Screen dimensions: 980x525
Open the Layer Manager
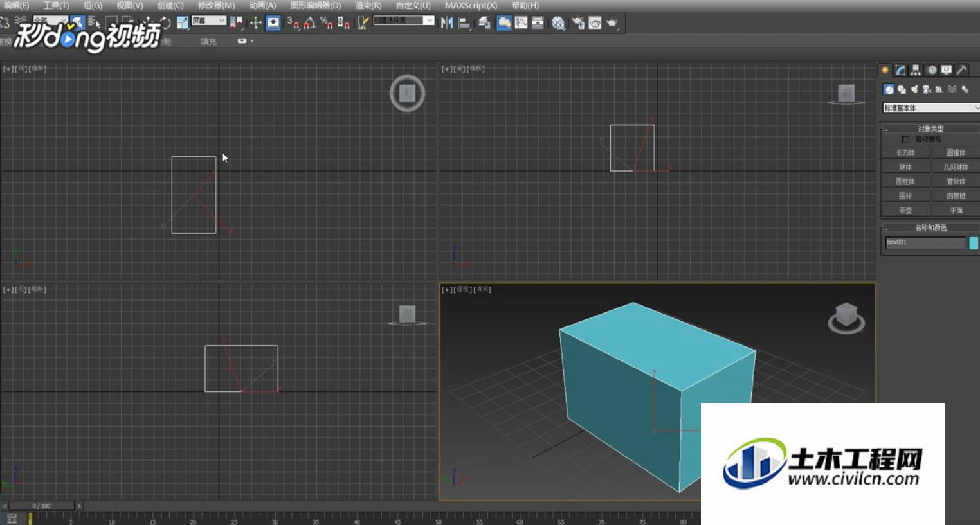pos(484,23)
